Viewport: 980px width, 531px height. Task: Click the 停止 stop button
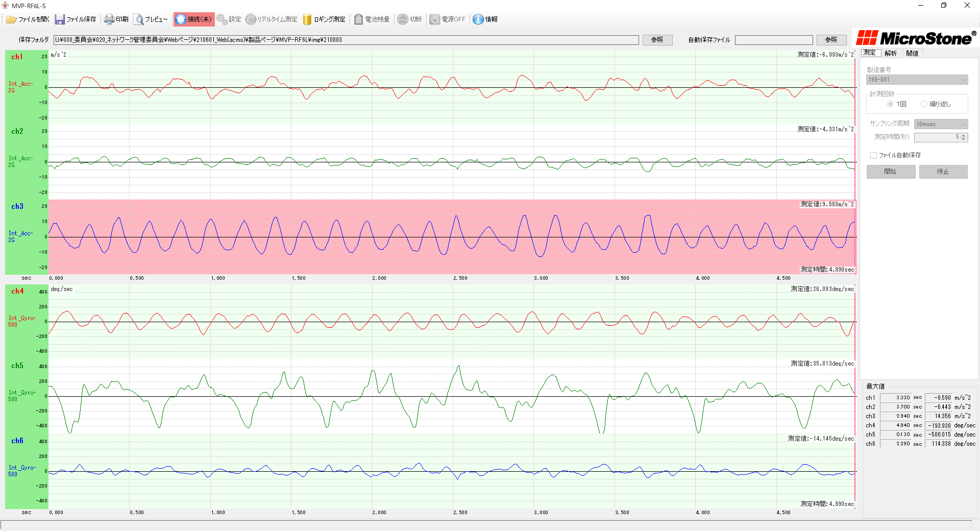(943, 172)
